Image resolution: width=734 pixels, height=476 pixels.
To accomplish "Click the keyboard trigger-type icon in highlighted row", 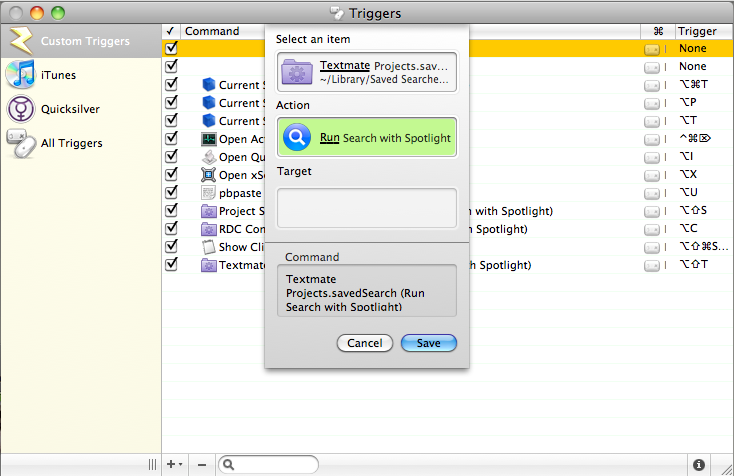I will (652, 49).
